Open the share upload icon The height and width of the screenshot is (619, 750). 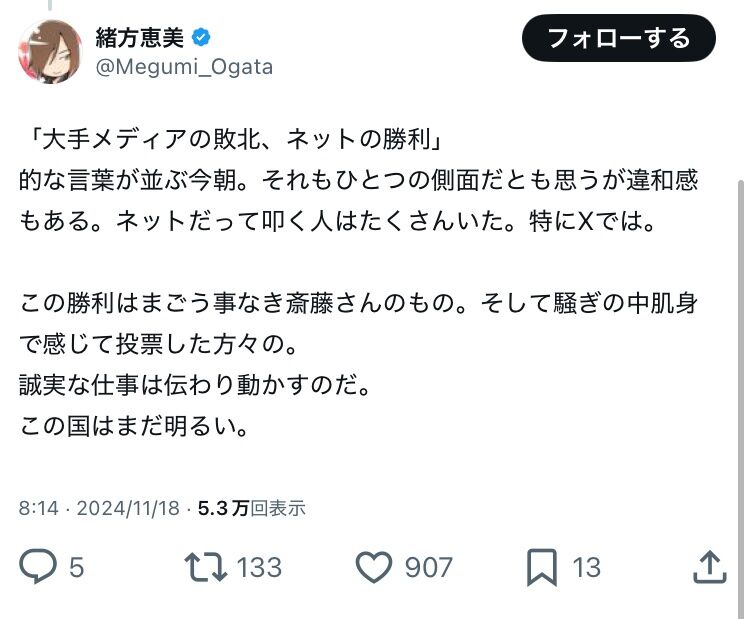point(710,566)
